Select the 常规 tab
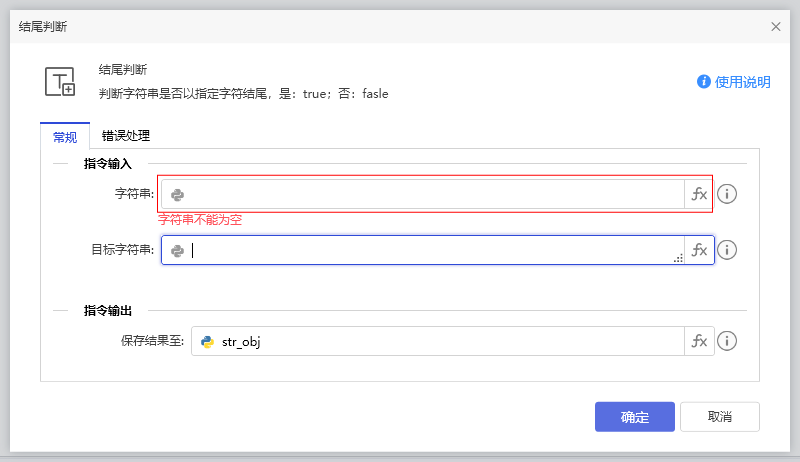Viewport: 800px width, 462px height. pos(65,136)
